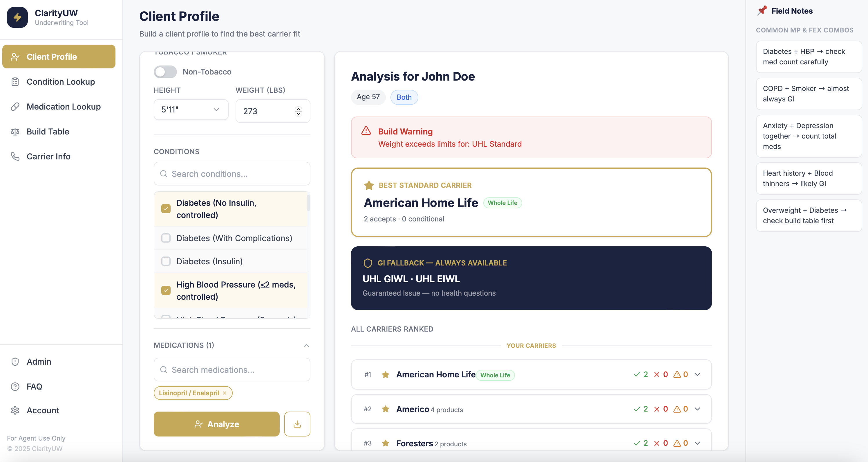Image resolution: width=868 pixels, height=462 pixels.
Task: Open the COPD + Smoker field note
Action: tap(809, 94)
